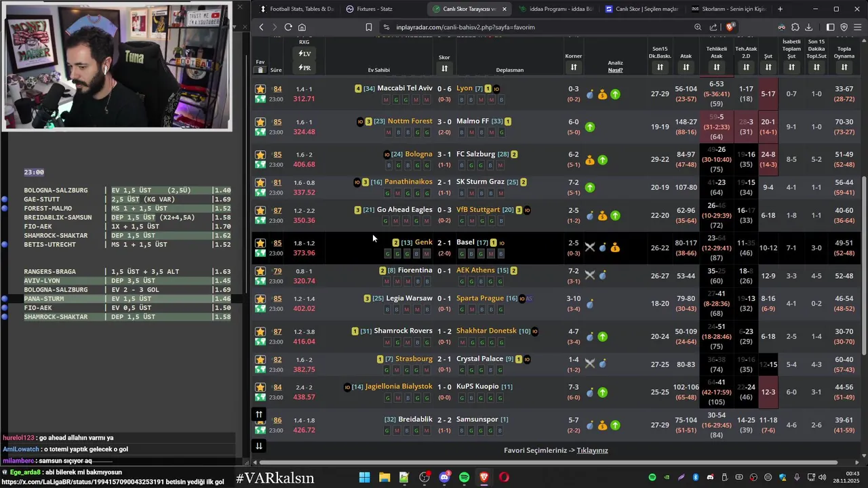Click the green up-arrow on Shamrock Rovers row
This screenshot has width=868, height=488.
(603, 336)
